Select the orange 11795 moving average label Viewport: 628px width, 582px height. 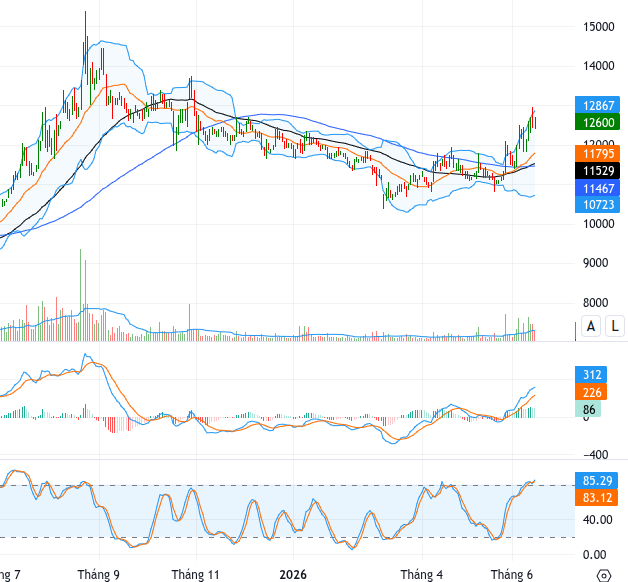point(597,153)
